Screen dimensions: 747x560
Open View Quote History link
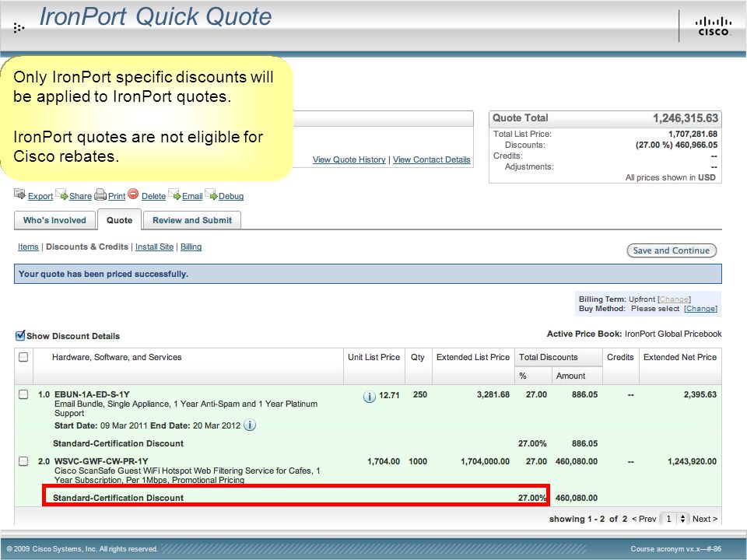coord(349,159)
